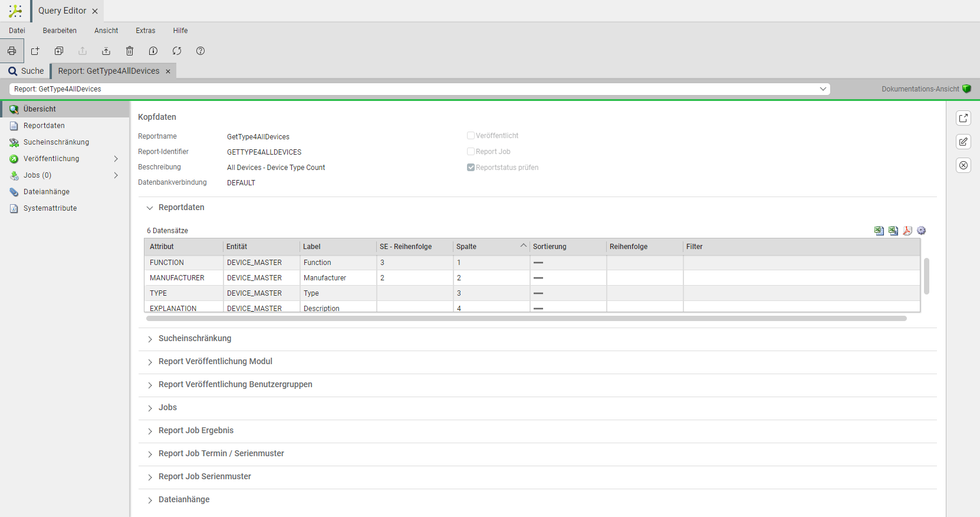This screenshot has width=980, height=517.
Task: Select Reportdaten in the sidebar
Action: [65, 126]
